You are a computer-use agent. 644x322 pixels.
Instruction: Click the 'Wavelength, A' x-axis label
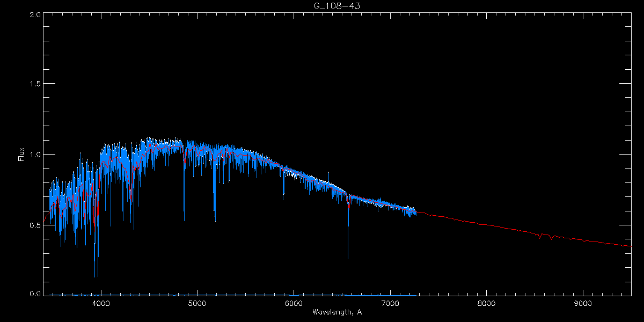click(337, 312)
